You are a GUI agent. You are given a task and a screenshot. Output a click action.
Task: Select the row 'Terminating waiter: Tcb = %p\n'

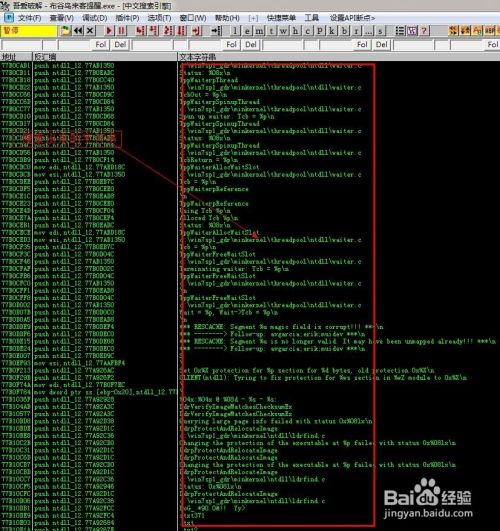tap(234, 269)
